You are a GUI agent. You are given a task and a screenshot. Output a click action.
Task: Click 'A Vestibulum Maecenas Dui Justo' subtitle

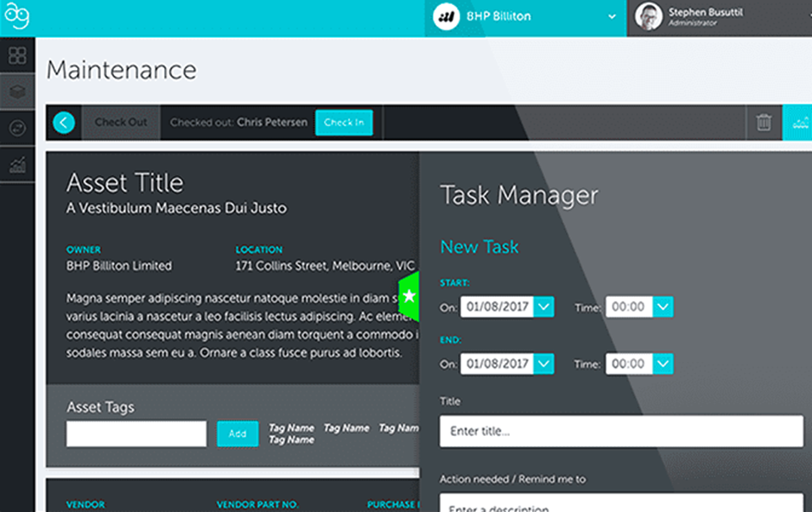[x=176, y=208]
